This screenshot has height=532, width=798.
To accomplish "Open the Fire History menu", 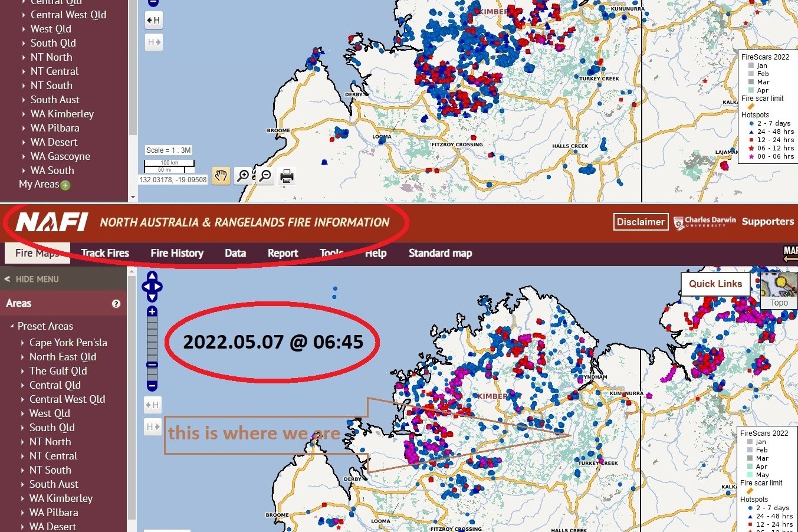I will [x=177, y=253].
